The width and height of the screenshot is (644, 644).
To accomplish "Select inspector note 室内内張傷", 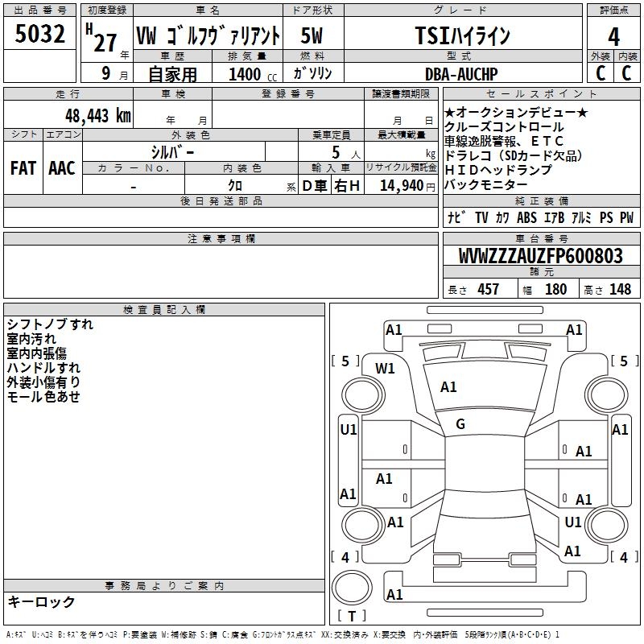I will tap(36, 353).
